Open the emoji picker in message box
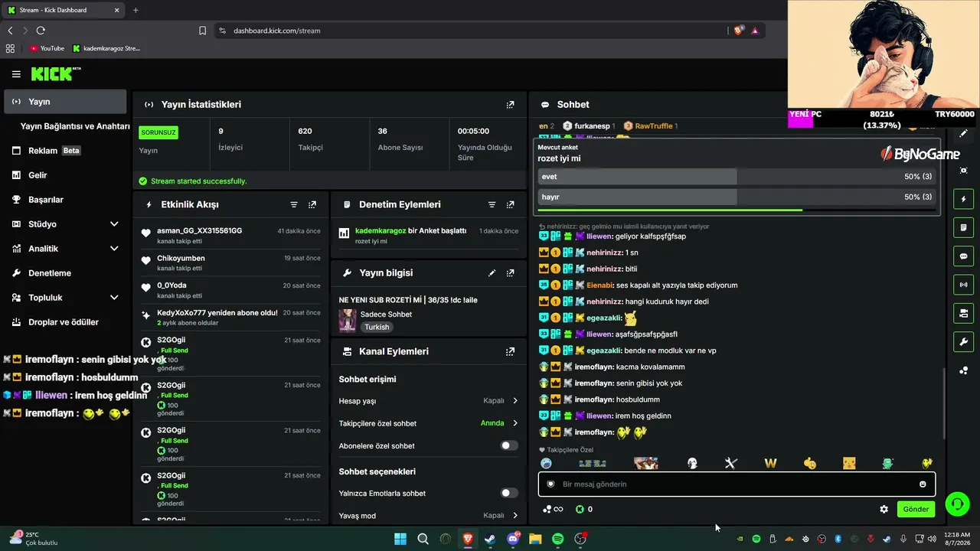The height and width of the screenshot is (551, 980). click(923, 484)
